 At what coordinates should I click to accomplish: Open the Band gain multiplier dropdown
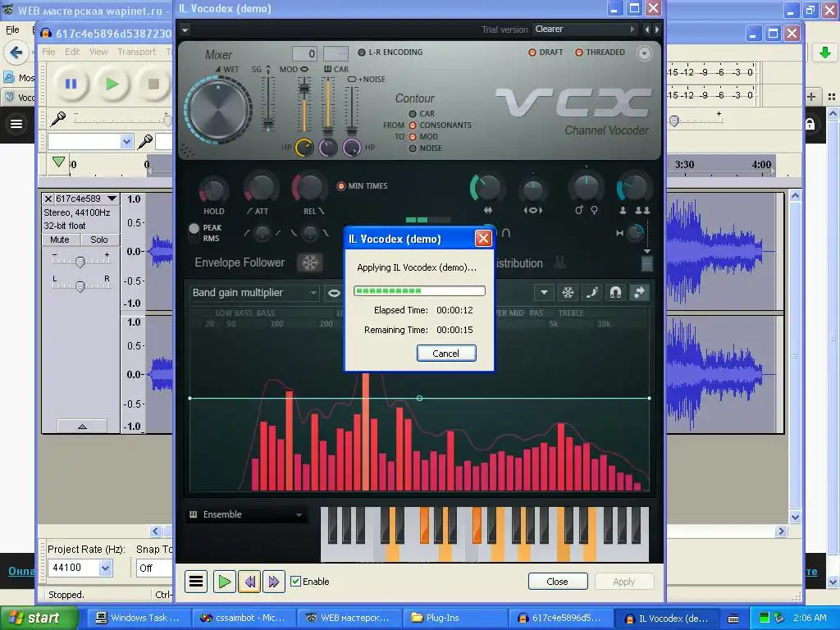pyautogui.click(x=254, y=293)
